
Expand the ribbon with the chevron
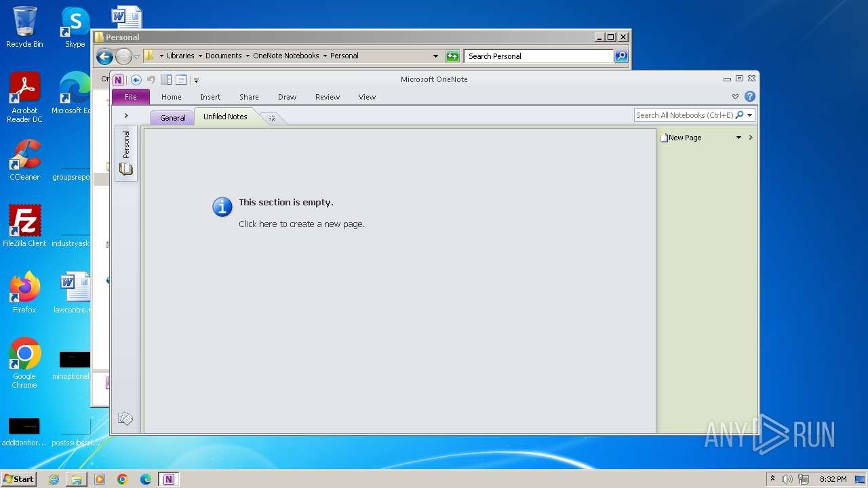(735, 97)
